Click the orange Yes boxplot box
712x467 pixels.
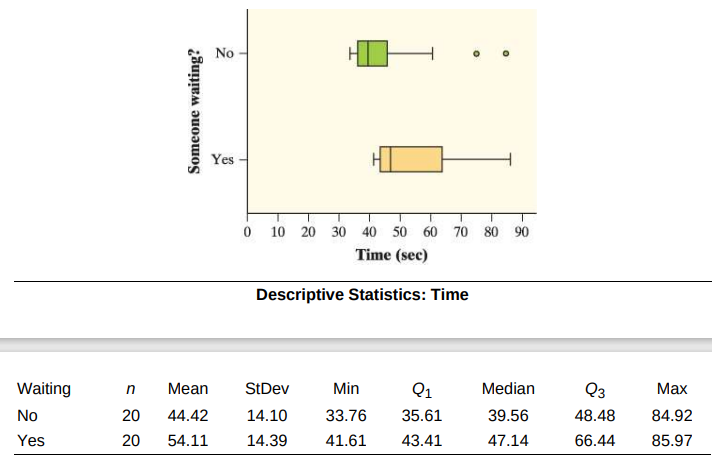(x=411, y=159)
